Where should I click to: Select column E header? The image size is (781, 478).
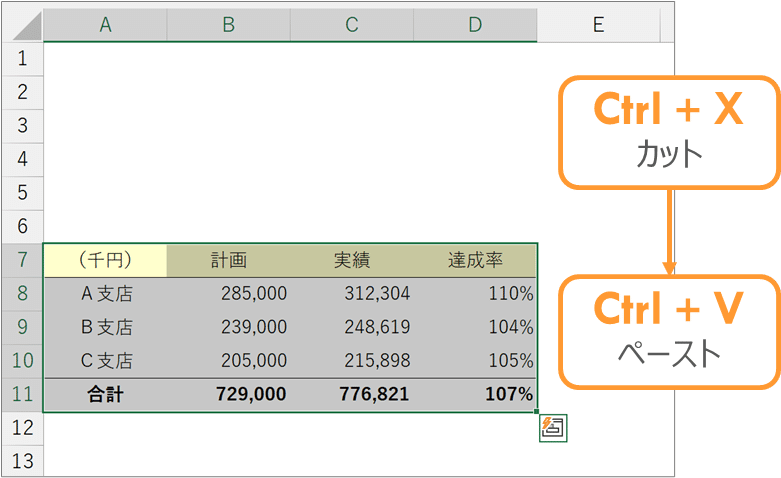(x=599, y=25)
